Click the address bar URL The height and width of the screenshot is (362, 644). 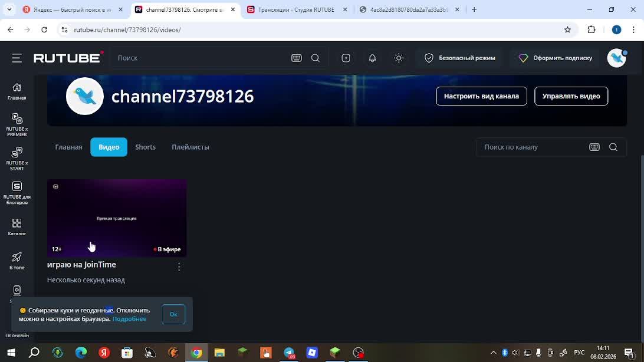tap(127, 29)
